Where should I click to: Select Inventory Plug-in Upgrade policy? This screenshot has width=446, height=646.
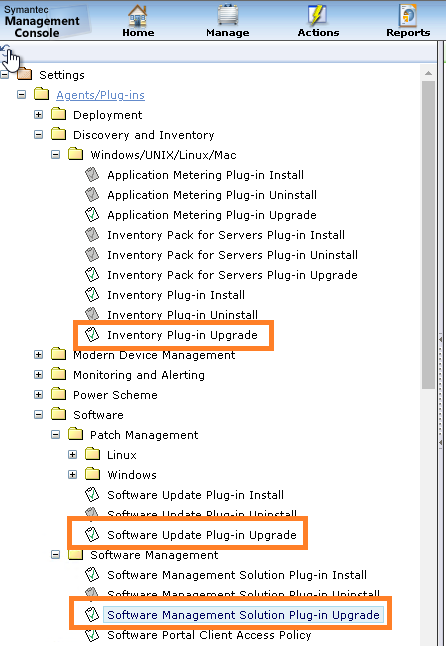point(182,335)
